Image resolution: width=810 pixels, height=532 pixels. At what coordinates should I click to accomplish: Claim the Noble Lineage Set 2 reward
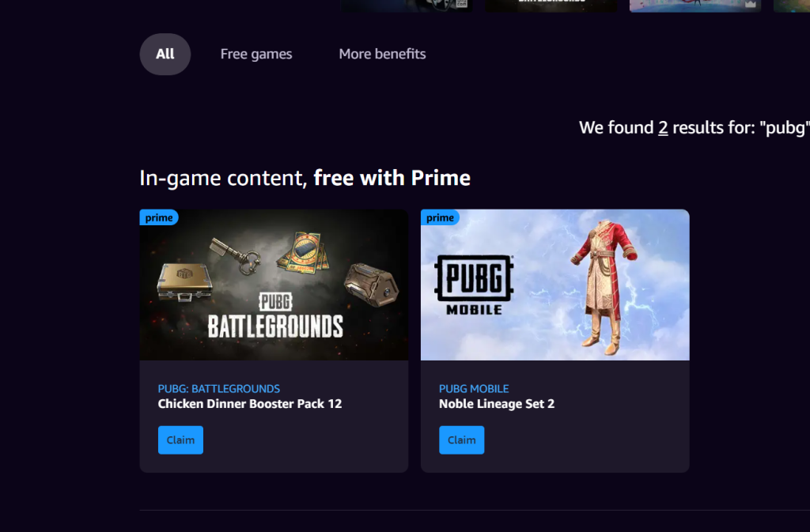(x=461, y=440)
